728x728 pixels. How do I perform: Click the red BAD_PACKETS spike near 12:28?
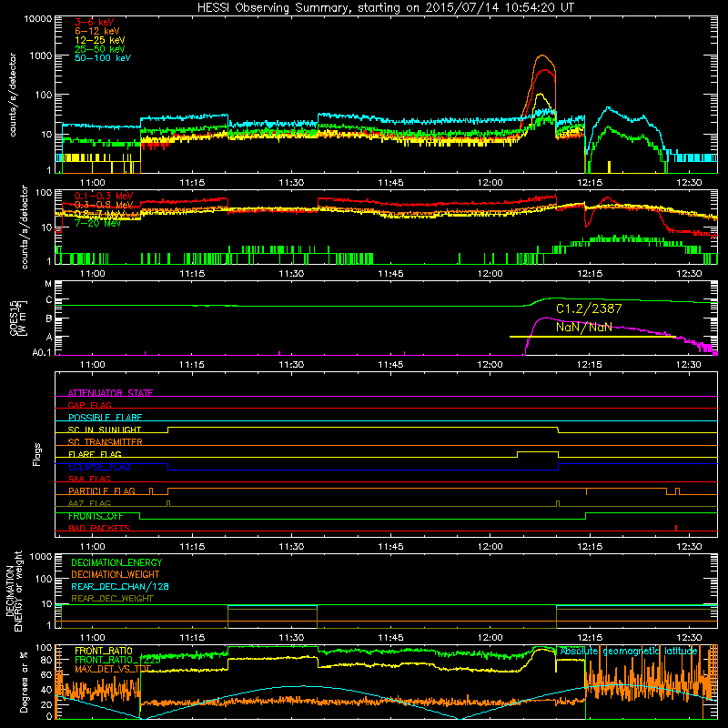tap(676, 528)
